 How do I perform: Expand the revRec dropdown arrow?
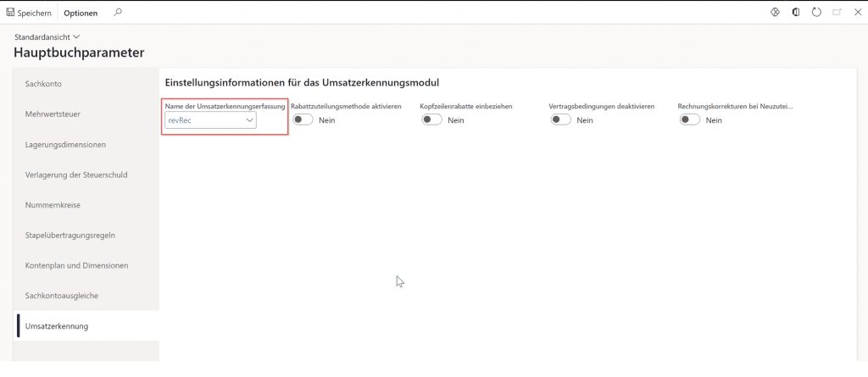(x=249, y=121)
